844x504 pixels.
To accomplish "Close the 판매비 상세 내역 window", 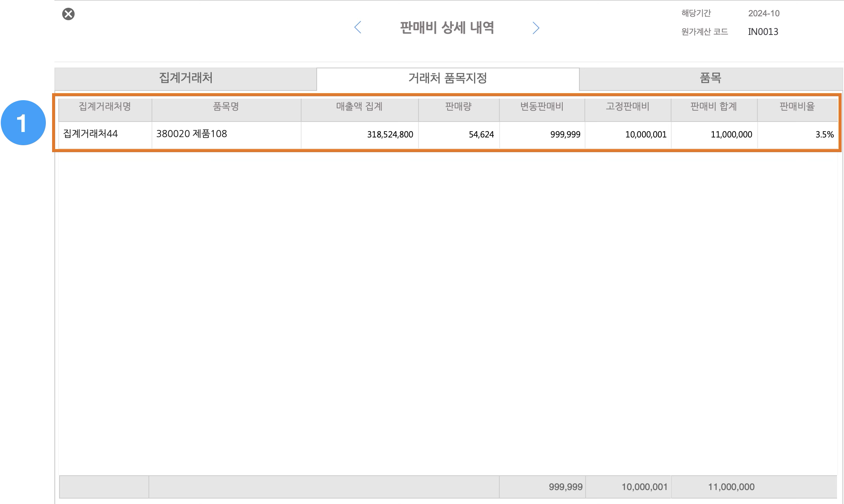I will tap(68, 14).
